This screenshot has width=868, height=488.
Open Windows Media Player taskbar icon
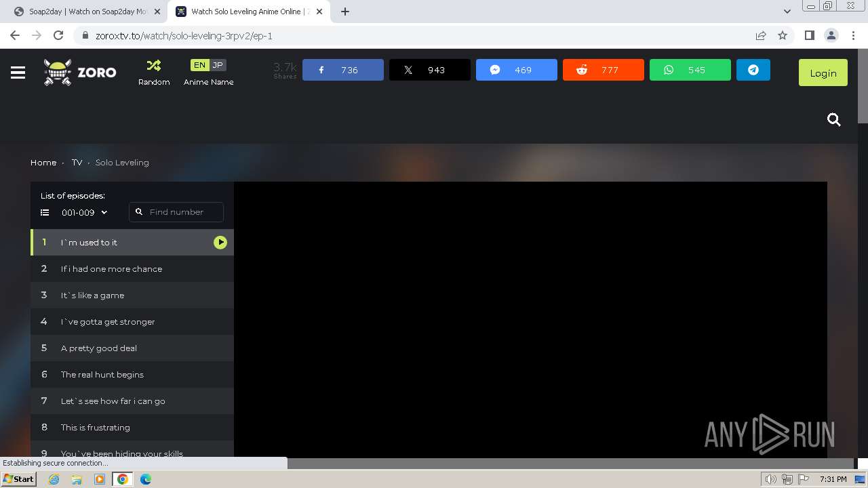[x=100, y=479]
